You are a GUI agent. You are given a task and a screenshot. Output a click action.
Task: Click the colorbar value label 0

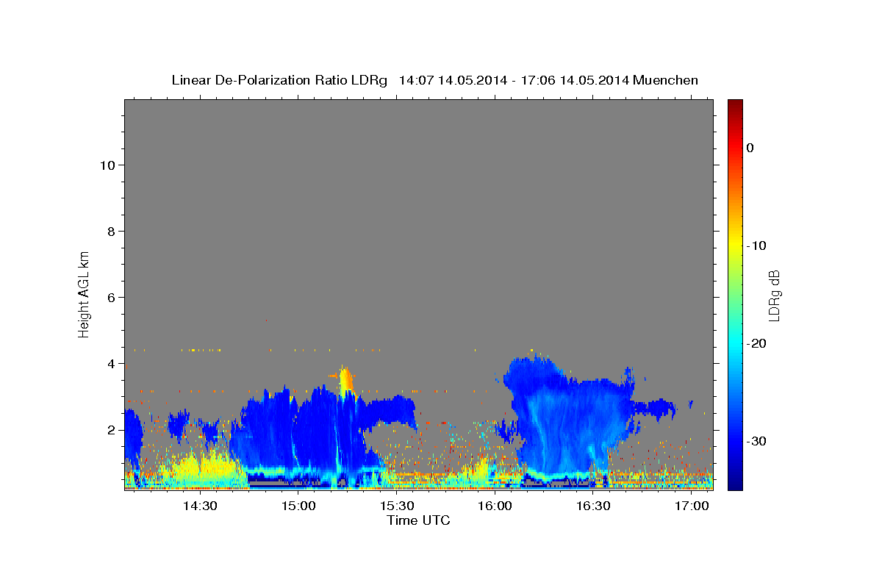point(750,148)
